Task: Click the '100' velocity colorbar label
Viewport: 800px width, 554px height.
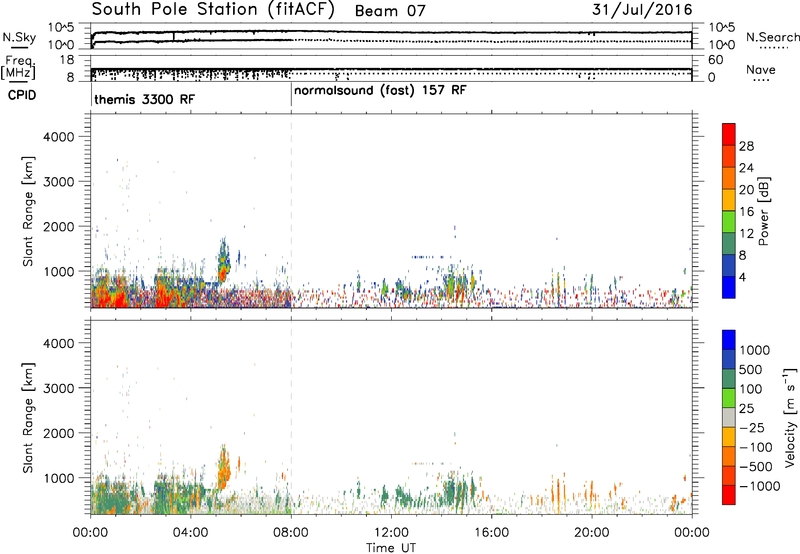Action: tap(751, 389)
